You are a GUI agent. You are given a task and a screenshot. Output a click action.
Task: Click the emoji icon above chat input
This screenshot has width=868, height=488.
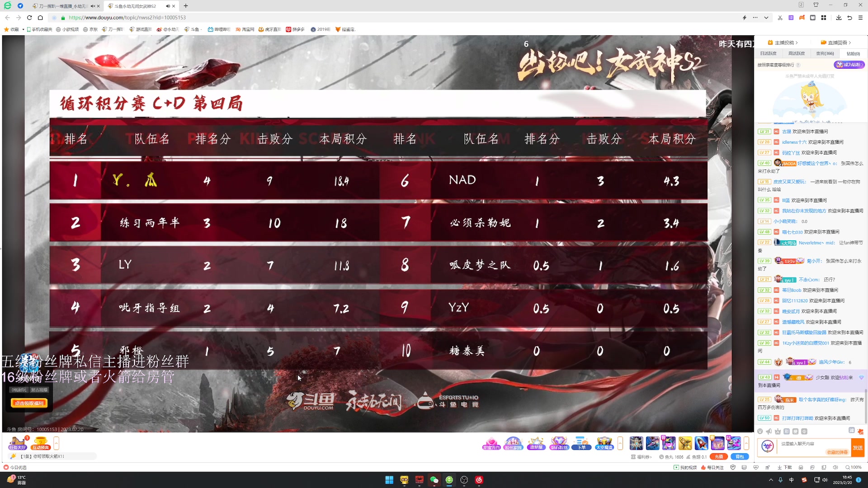tap(760, 432)
